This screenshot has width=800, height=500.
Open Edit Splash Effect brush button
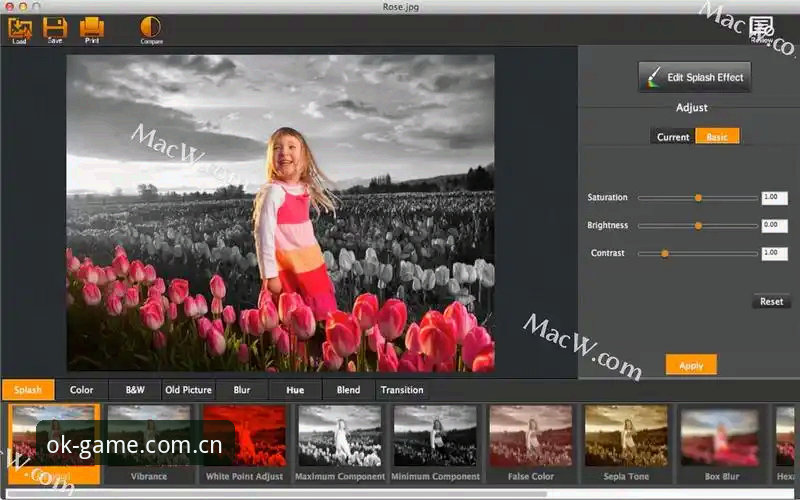[694, 78]
